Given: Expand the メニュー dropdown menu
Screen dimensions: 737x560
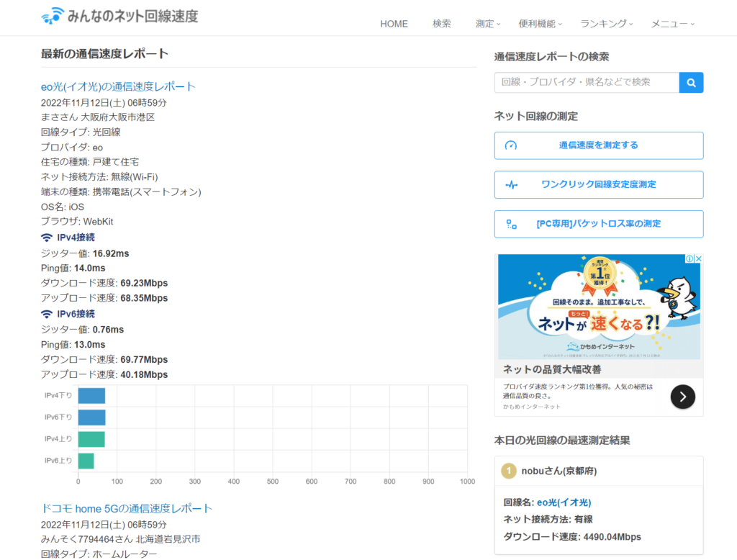Looking at the screenshot, I should 673,24.
